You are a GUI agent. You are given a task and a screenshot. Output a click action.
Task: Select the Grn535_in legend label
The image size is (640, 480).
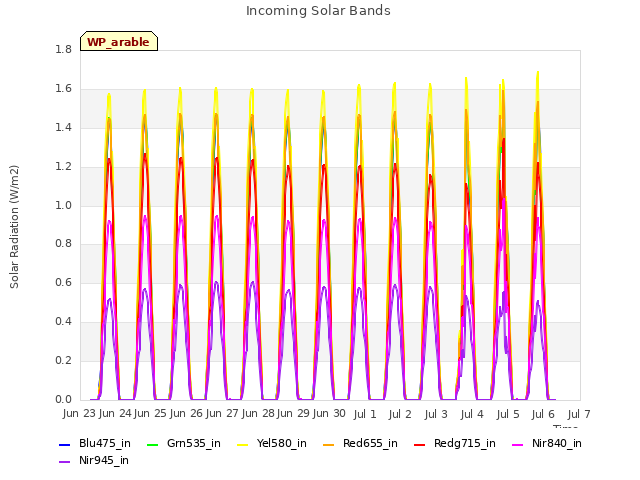tap(194, 443)
